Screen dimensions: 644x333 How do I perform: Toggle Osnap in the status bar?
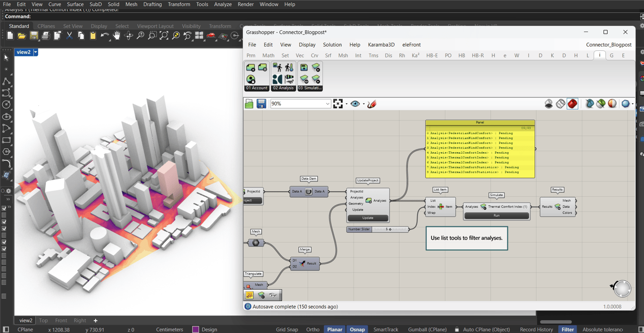coord(357,329)
